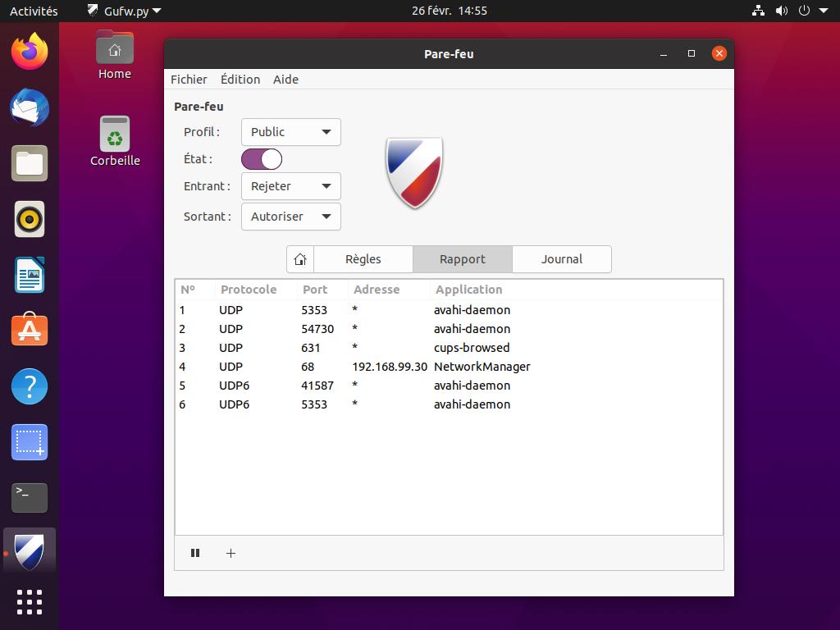840x630 pixels.
Task: Launch Thunderbird mail from the dock
Action: (x=30, y=107)
